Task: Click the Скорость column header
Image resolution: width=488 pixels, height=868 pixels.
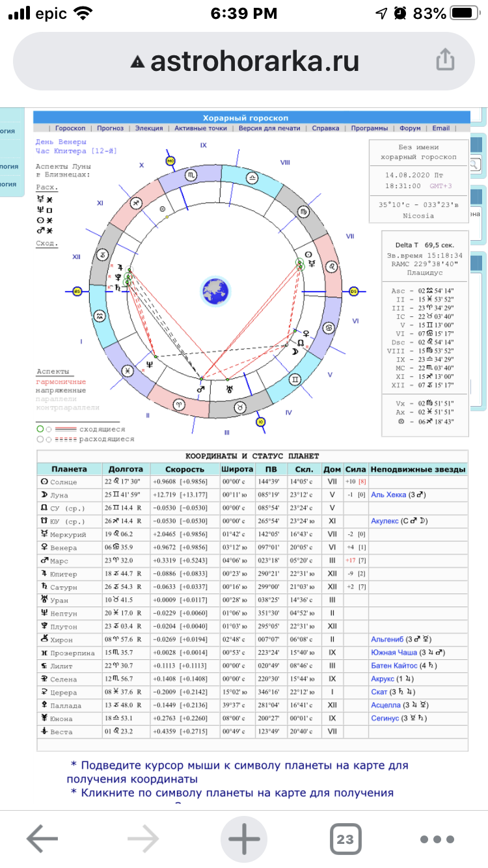Action: [185, 469]
